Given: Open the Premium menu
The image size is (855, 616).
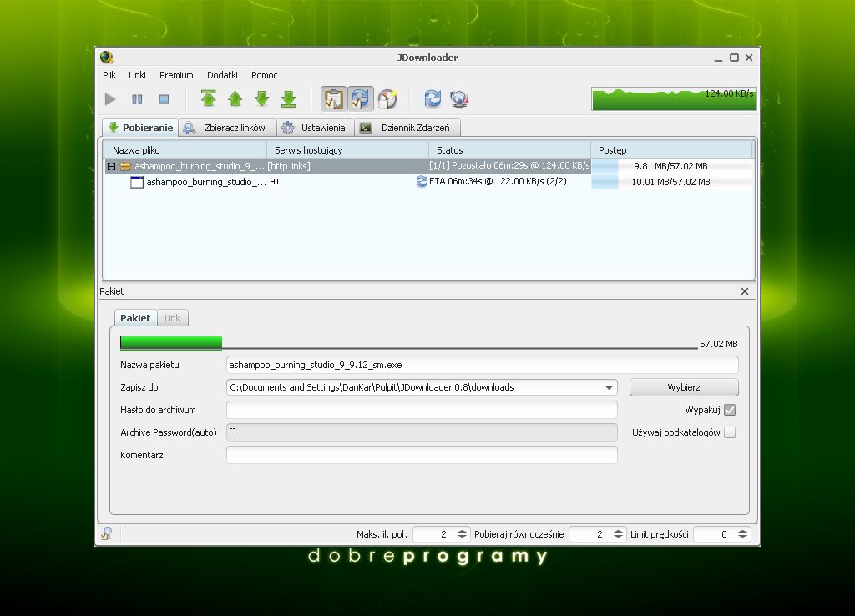Looking at the screenshot, I should click(176, 75).
